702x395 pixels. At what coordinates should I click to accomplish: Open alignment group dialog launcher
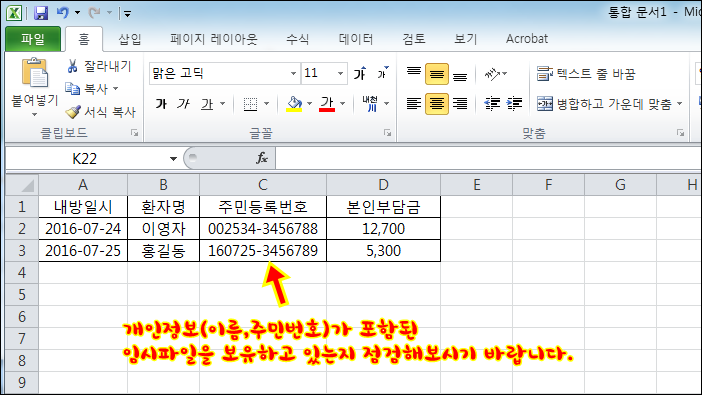pos(681,133)
